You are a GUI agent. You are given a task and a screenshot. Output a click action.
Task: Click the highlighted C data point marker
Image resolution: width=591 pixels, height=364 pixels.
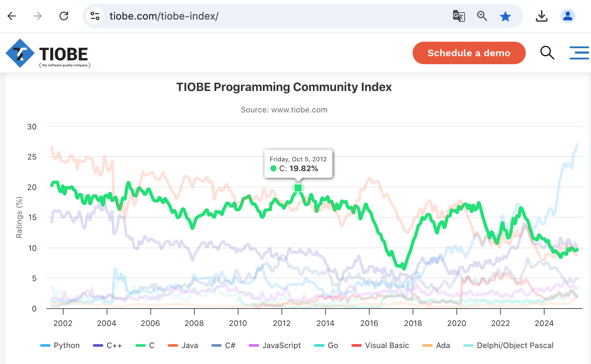click(x=298, y=188)
